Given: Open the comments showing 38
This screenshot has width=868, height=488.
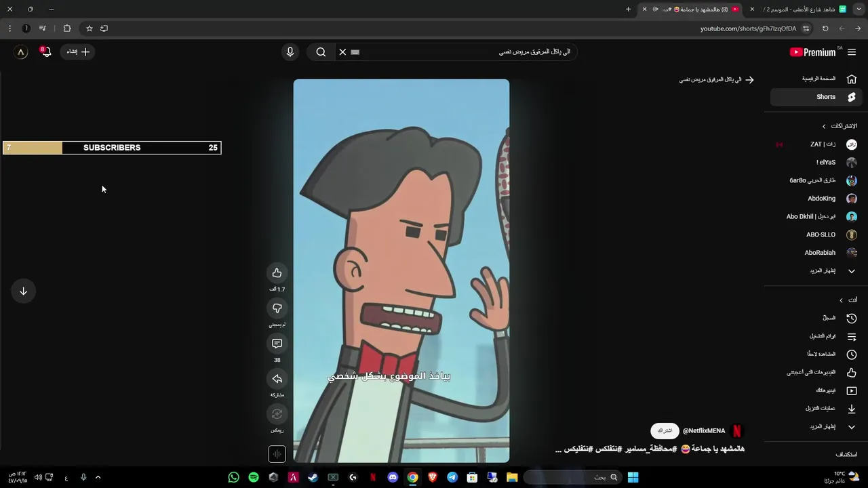Looking at the screenshot, I should (x=277, y=344).
